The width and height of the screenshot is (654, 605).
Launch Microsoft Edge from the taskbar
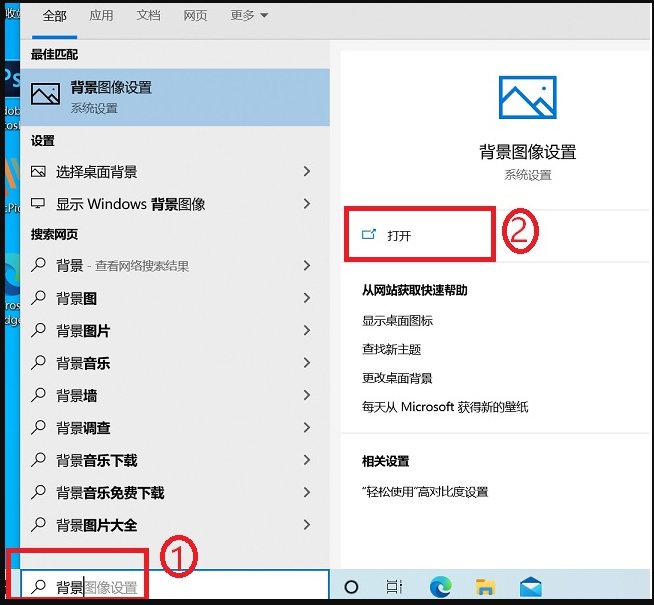440,586
